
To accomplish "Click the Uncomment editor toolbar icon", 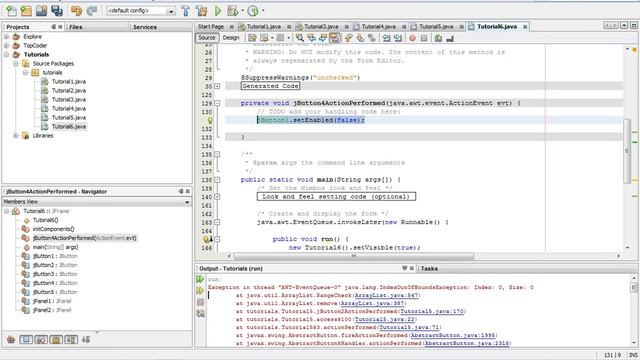I will (x=450, y=38).
